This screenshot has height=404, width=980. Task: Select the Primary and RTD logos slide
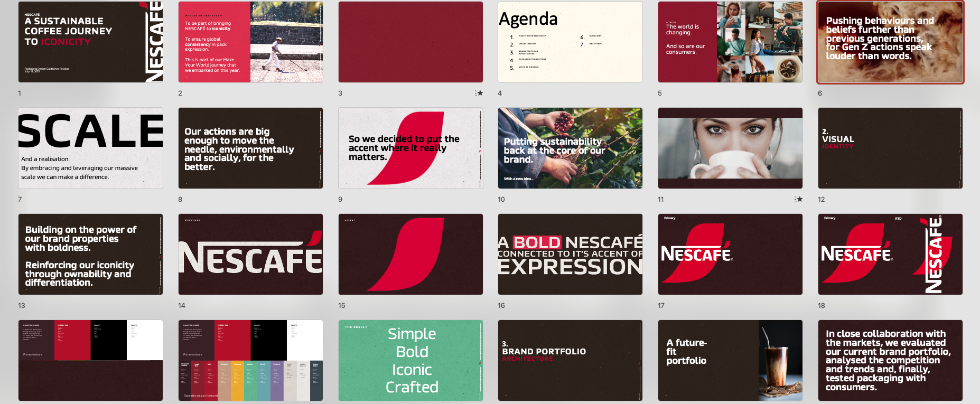891,255
